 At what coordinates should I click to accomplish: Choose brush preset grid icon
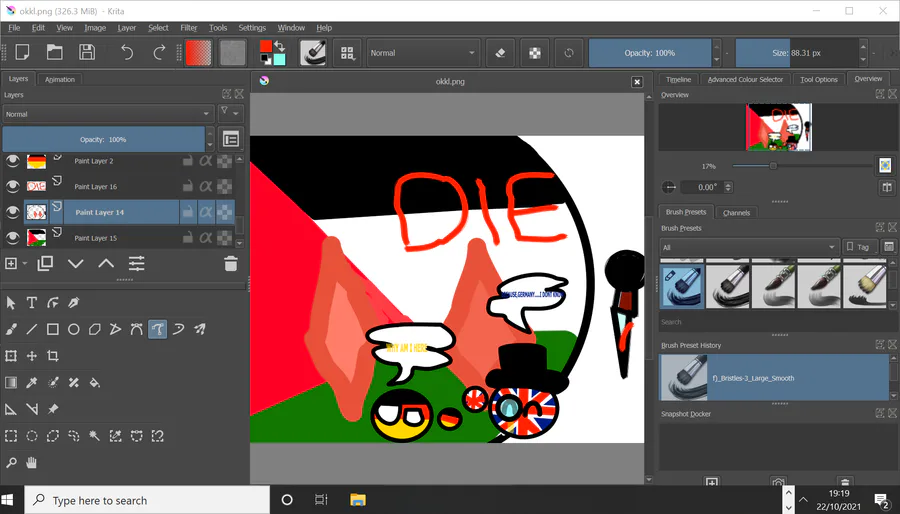[x=347, y=53]
